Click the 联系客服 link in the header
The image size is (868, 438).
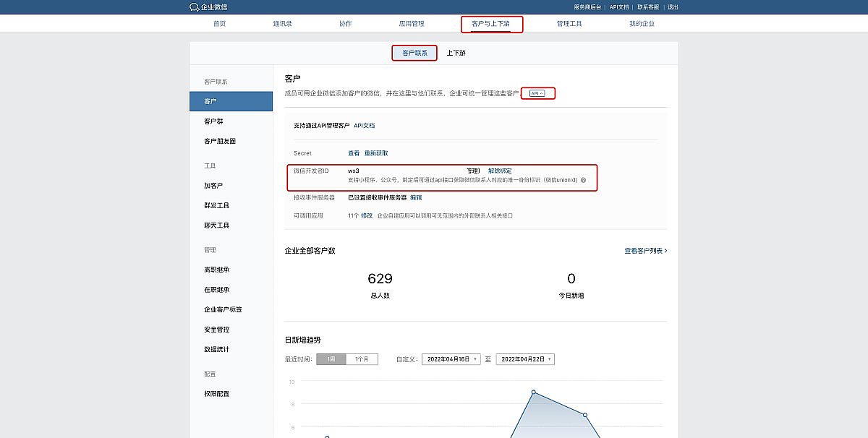pos(648,7)
